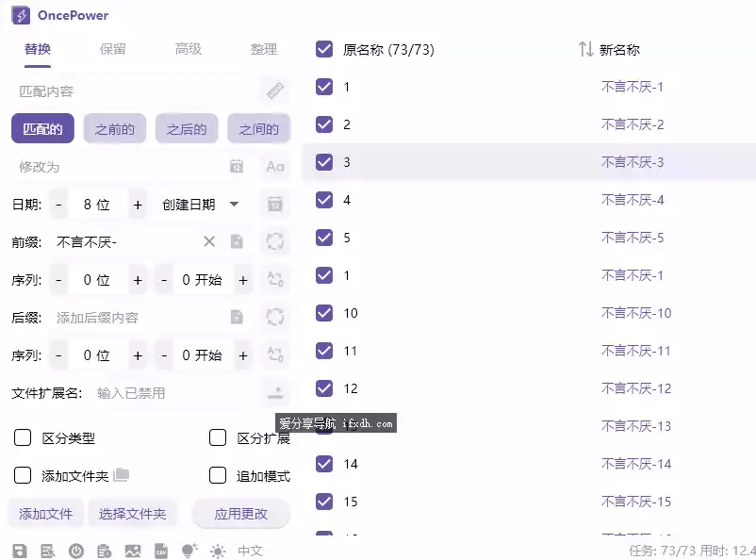Click the refresh icon next to 前缀 field
The image size is (756, 560).
[274, 241]
